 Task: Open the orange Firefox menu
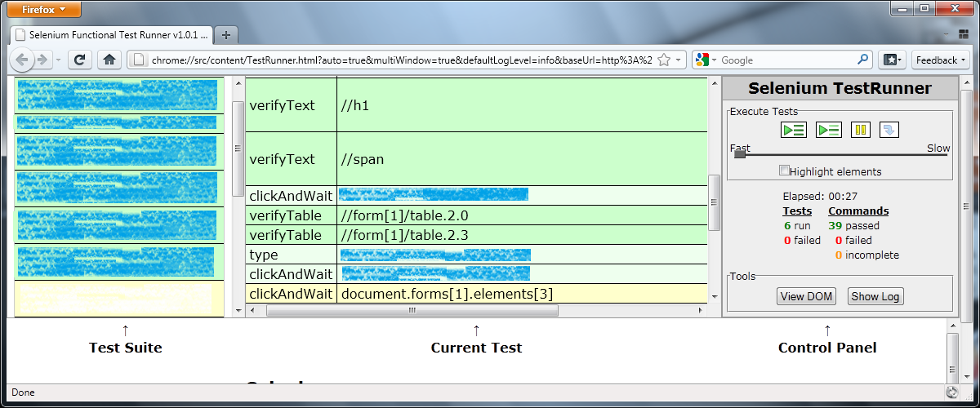pyautogui.click(x=45, y=10)
